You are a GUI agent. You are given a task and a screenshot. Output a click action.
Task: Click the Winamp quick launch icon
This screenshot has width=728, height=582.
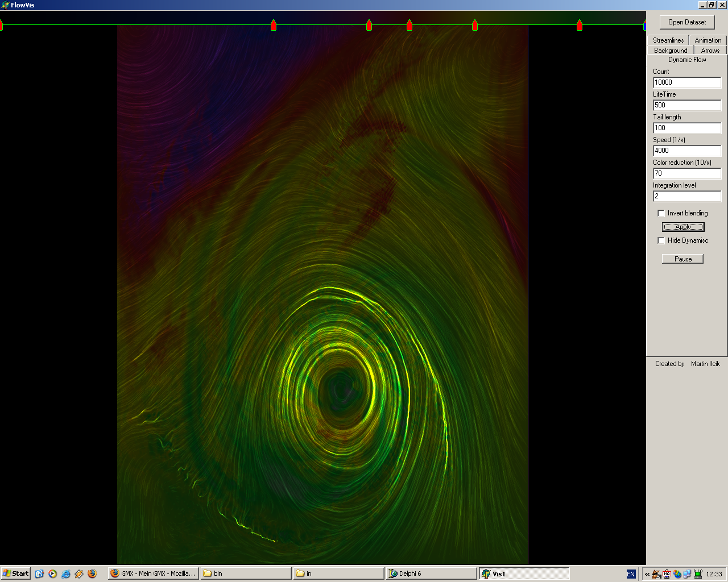pyautogui.click(x=79, y=573)
